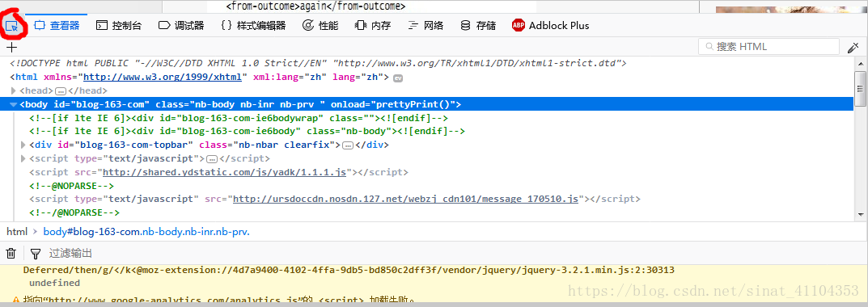Open ellipsis badge of script element
The height and width of the screenshot is (307, 868).
point(211,159)
